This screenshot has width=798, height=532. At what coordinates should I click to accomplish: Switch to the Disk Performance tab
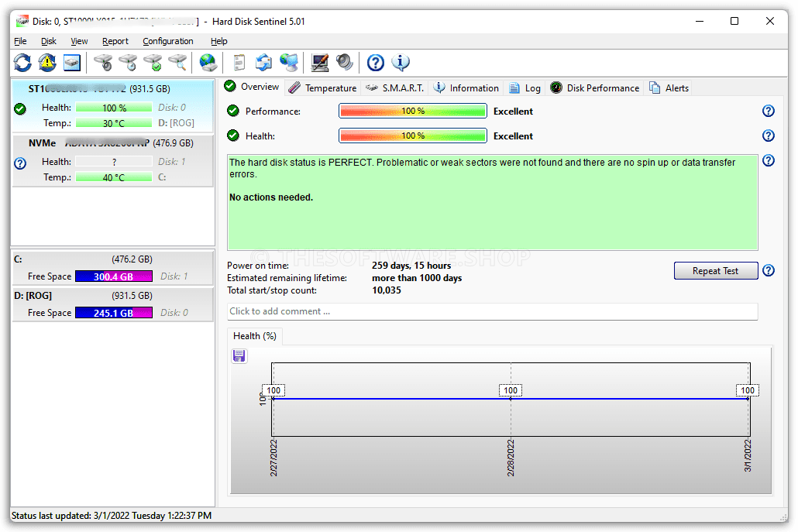[x=595, y=88]
